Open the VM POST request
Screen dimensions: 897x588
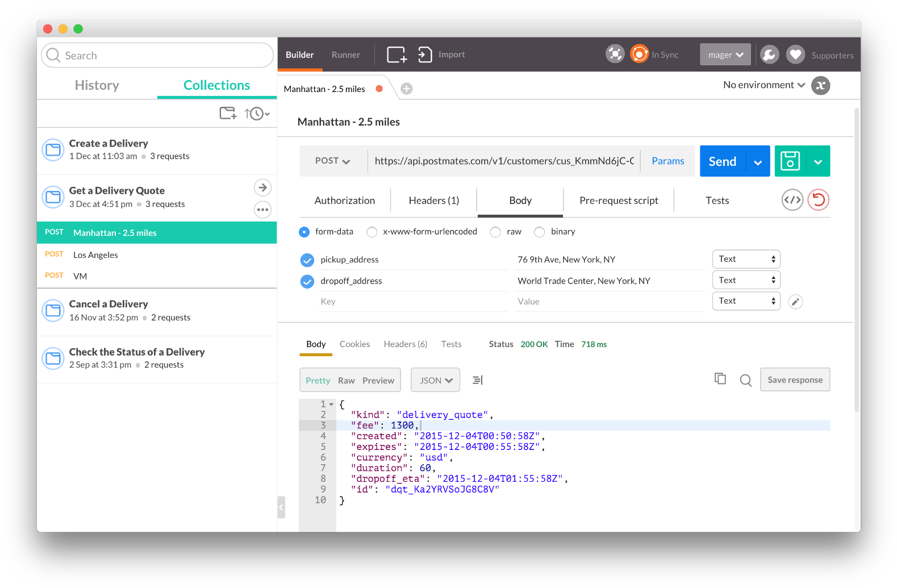coord(157,276)
